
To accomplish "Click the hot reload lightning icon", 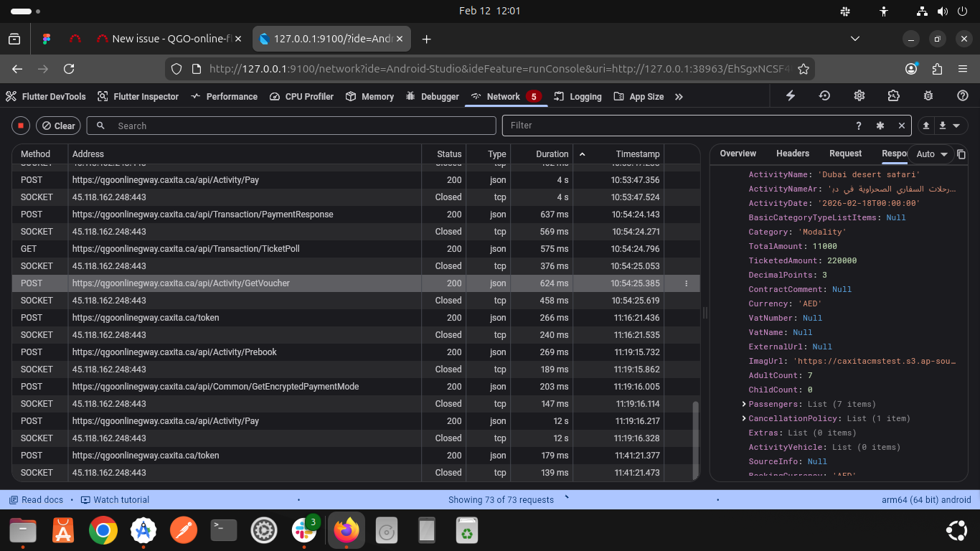I will tap(791, 96).
